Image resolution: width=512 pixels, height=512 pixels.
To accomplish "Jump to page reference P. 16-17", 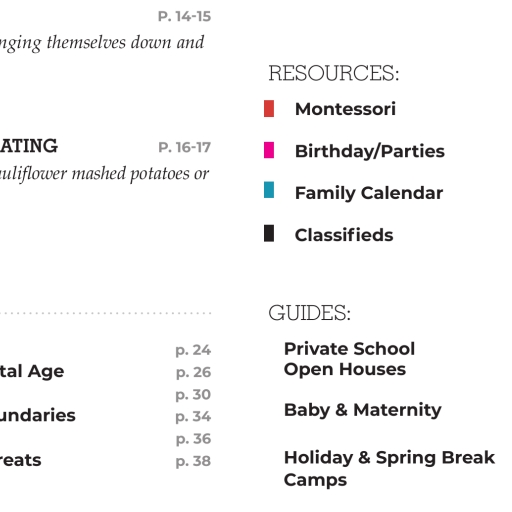I will click(184, 147).
